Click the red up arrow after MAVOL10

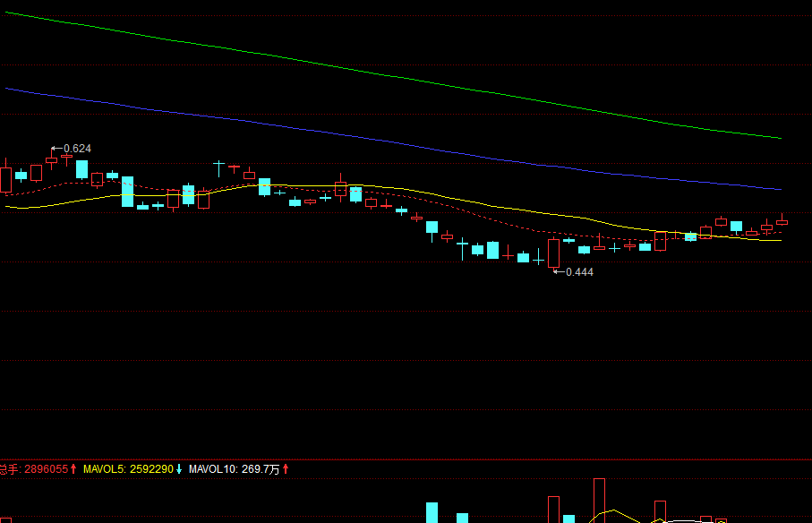(x=286, y=469)
